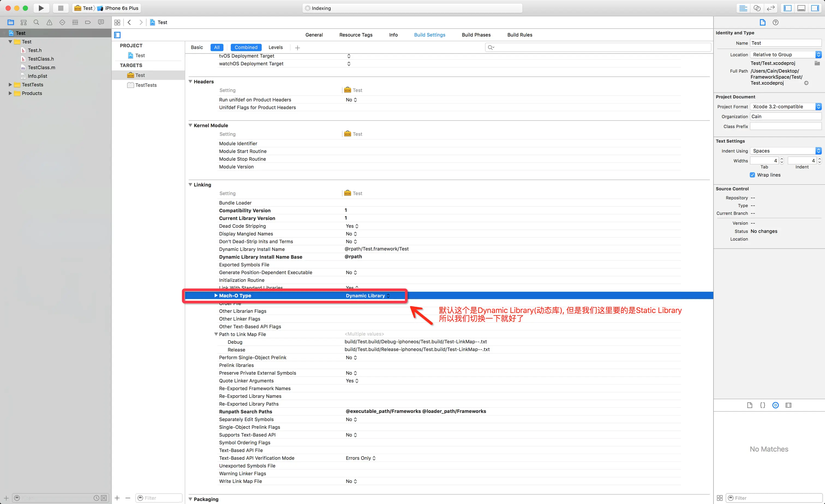Select the TestTests target
825x504 pixels.
(x=146, y=85)
